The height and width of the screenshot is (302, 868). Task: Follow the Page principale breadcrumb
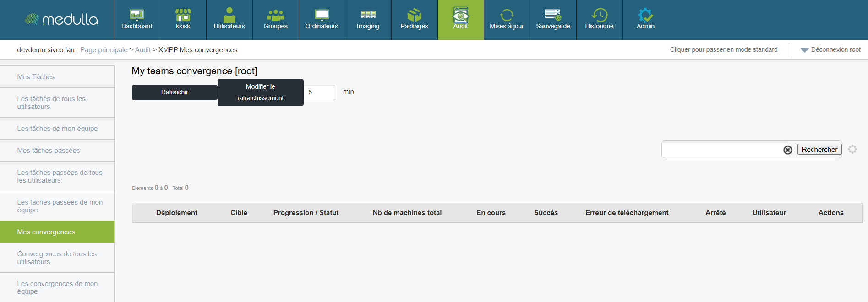104,50
